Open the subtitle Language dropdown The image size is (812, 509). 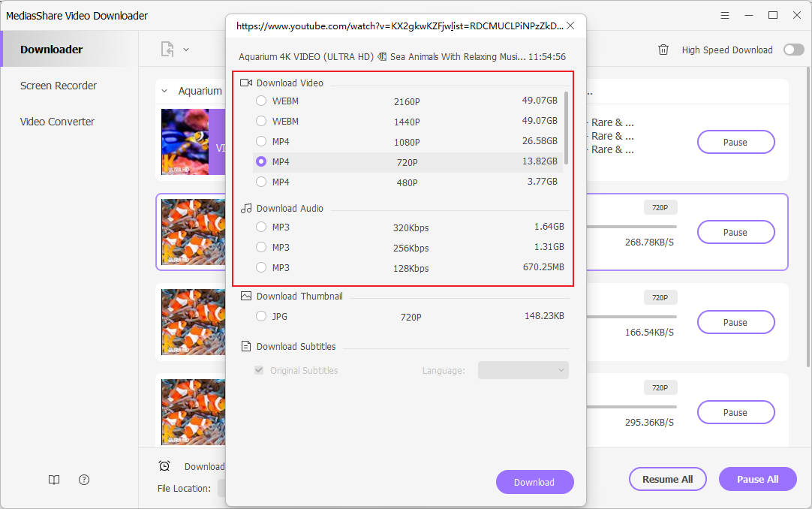tap(523, 370)
